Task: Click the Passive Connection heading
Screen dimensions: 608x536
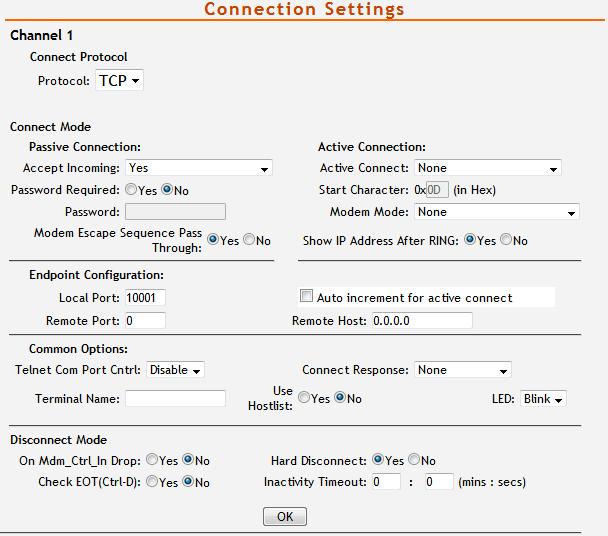Action: point(85,147)
